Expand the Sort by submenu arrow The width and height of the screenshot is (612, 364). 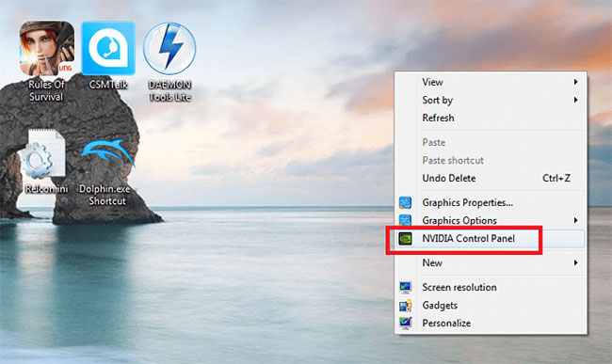(575, 100)
